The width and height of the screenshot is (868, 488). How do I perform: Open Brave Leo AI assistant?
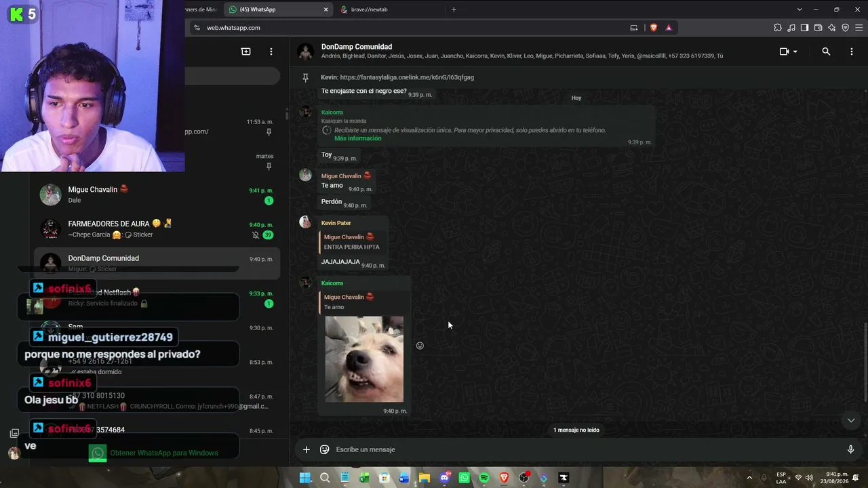tap(832, 28)
